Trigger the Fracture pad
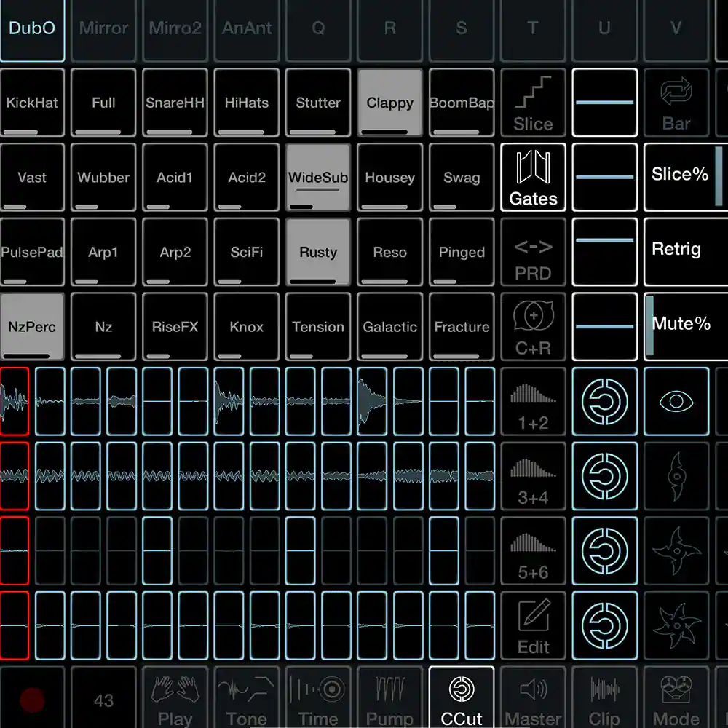 [x=462, y=327]
